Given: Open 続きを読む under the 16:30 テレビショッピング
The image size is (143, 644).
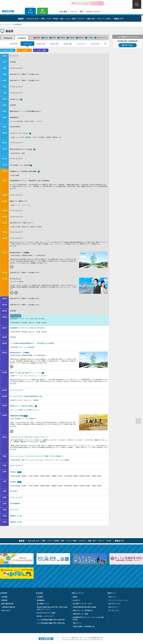Looking at the screenshot, I should click(13, 246).
